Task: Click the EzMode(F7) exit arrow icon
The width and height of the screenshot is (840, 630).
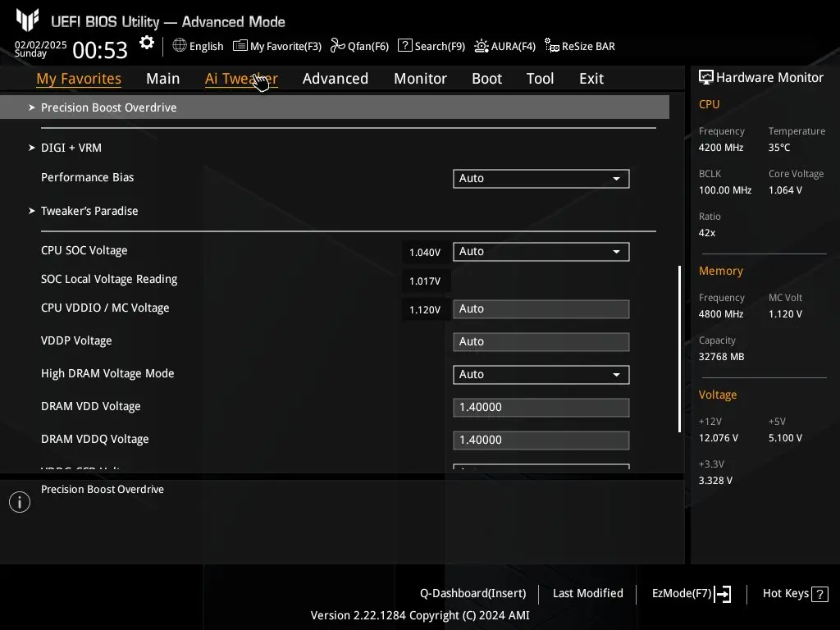Action: tap(724, 594)
